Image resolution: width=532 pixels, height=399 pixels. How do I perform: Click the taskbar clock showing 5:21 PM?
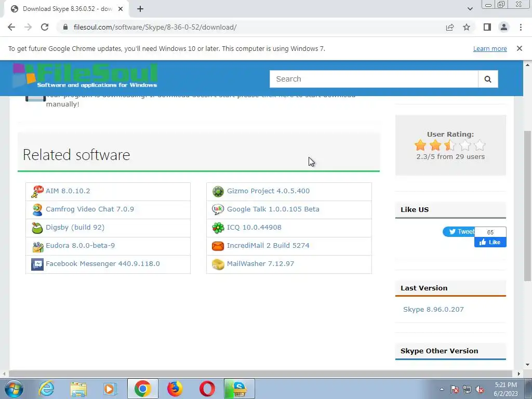coord(506,389)
